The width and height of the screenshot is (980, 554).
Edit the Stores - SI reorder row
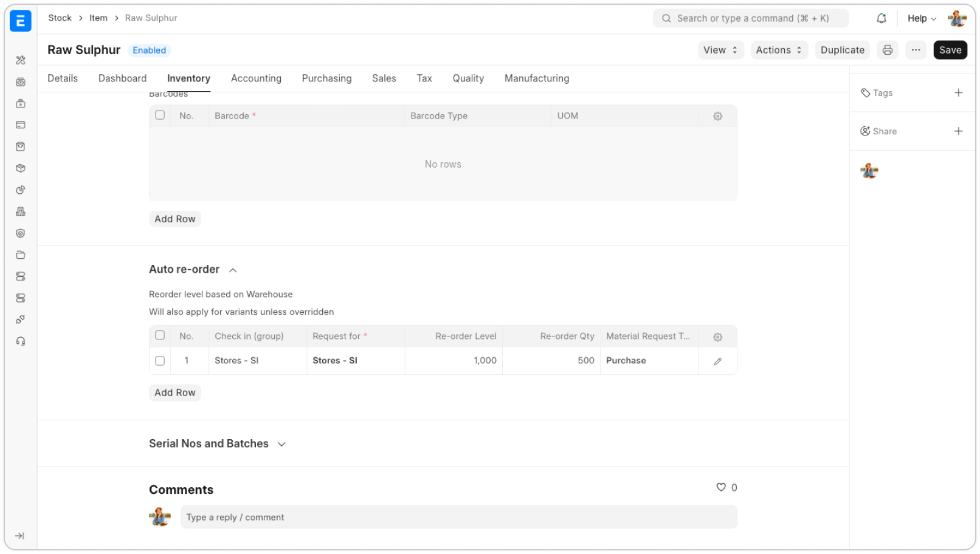(718, 361)
